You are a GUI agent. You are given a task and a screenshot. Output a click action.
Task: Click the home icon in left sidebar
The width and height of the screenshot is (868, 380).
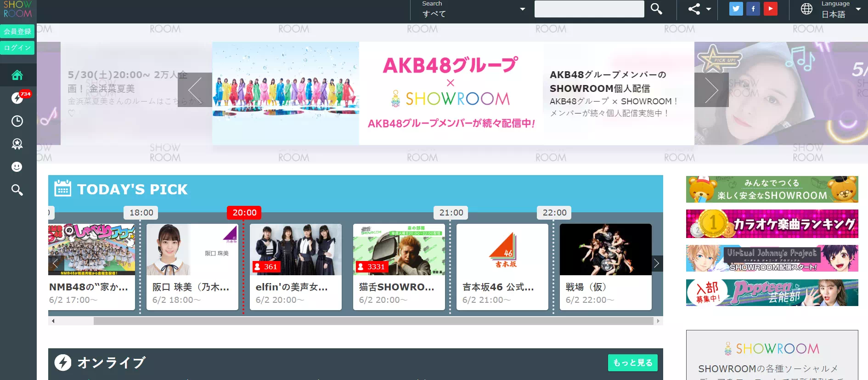click(x=17, y=75)
